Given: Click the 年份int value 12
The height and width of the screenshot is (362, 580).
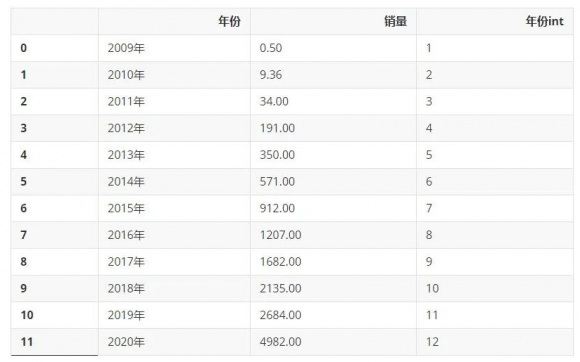Looking at the screenshot, I should click(432, 342).
